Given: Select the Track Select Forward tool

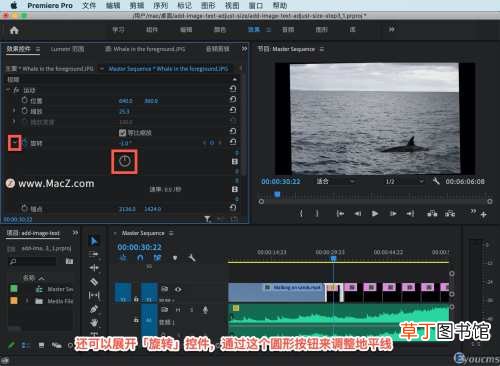Looking at the screenshot, I should click(94, 254).
